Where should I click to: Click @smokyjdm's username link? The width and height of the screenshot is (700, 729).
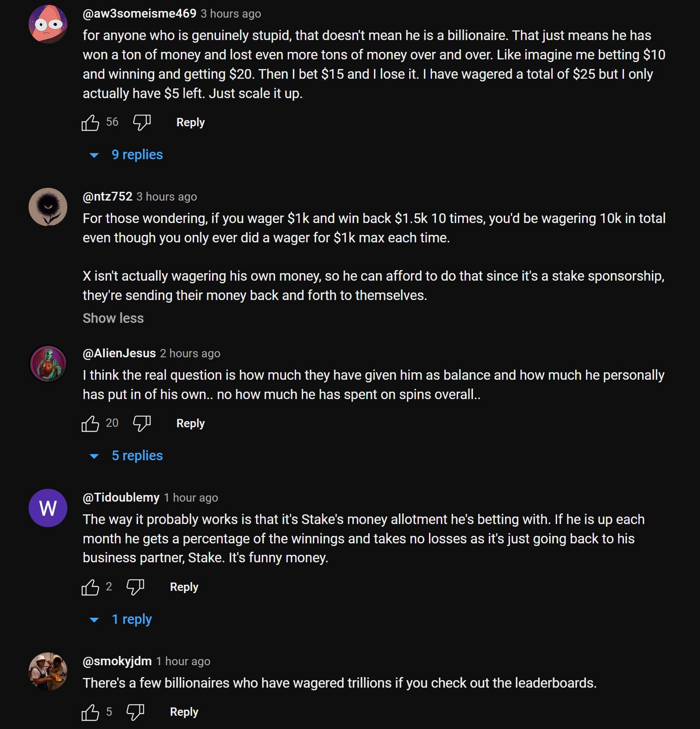click(x=117, y=661)
